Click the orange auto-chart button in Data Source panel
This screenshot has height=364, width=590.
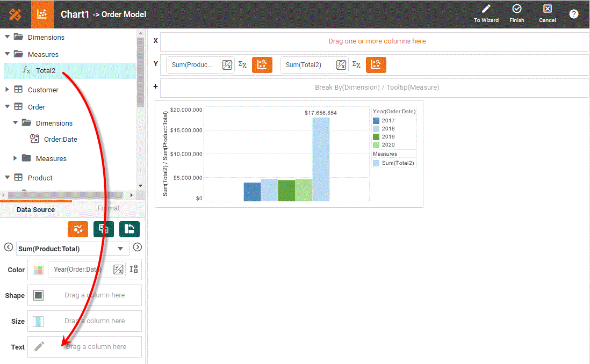tap(78, 229)
